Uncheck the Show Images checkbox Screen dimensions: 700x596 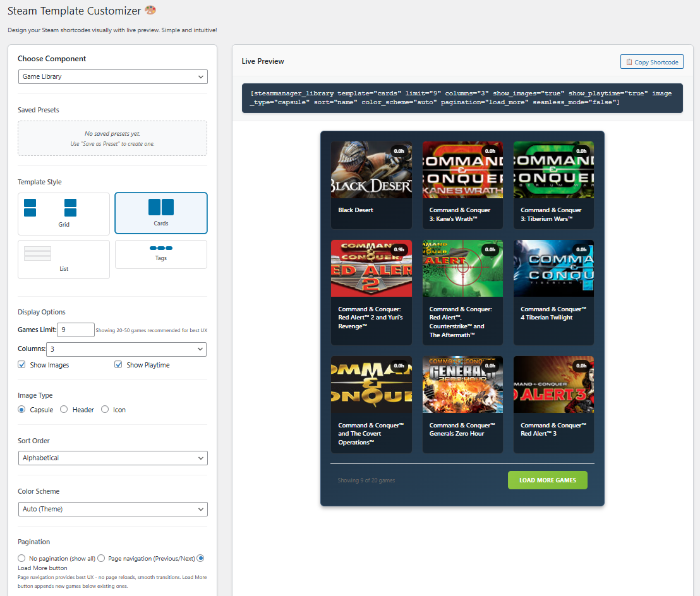(x=22, y=365)
